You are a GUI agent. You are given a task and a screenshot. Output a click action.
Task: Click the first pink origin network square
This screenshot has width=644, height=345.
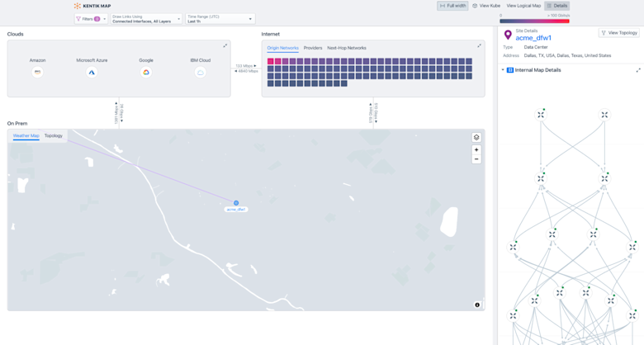[x=270, y=61]
